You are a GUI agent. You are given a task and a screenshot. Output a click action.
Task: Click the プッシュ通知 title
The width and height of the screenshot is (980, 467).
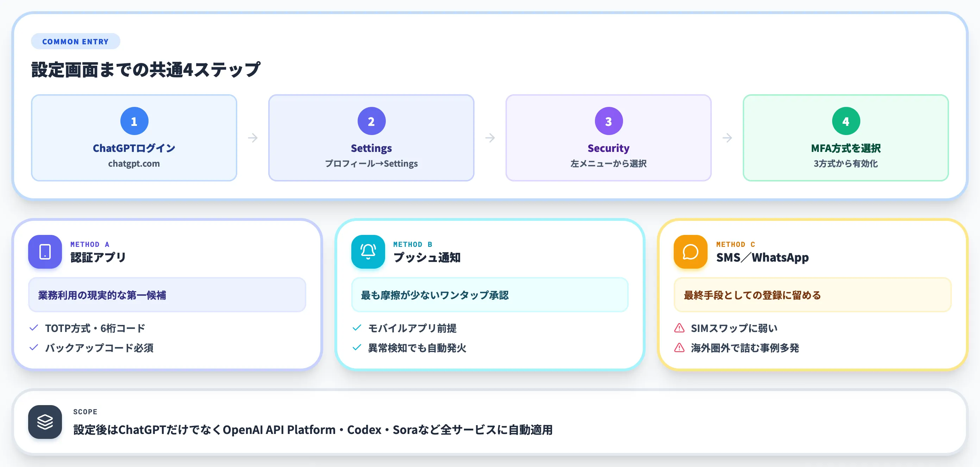[427, 257]
